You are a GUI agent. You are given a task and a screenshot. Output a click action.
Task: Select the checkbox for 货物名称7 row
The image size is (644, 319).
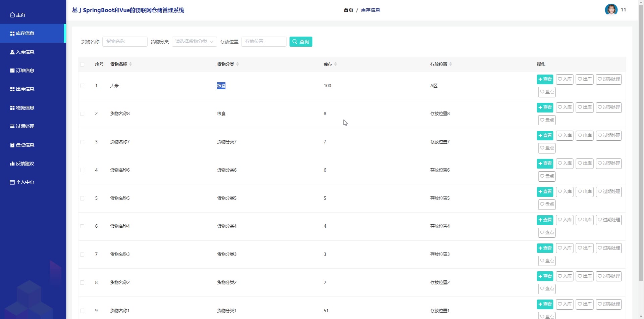pos(82,142)
